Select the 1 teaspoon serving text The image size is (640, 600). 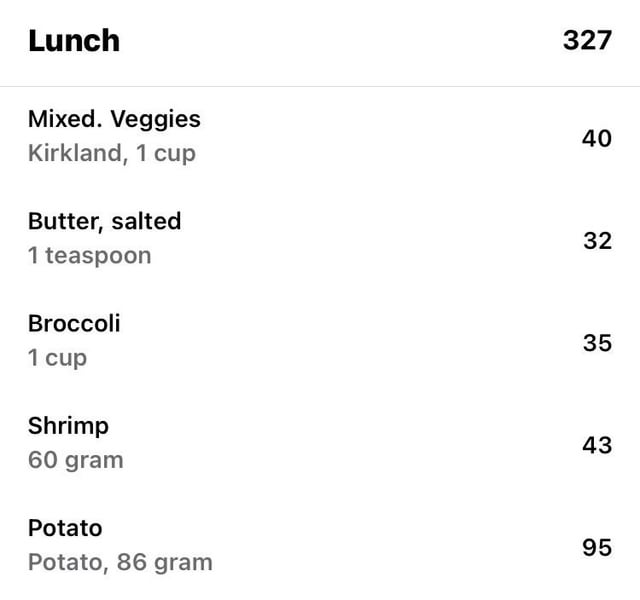90,256
